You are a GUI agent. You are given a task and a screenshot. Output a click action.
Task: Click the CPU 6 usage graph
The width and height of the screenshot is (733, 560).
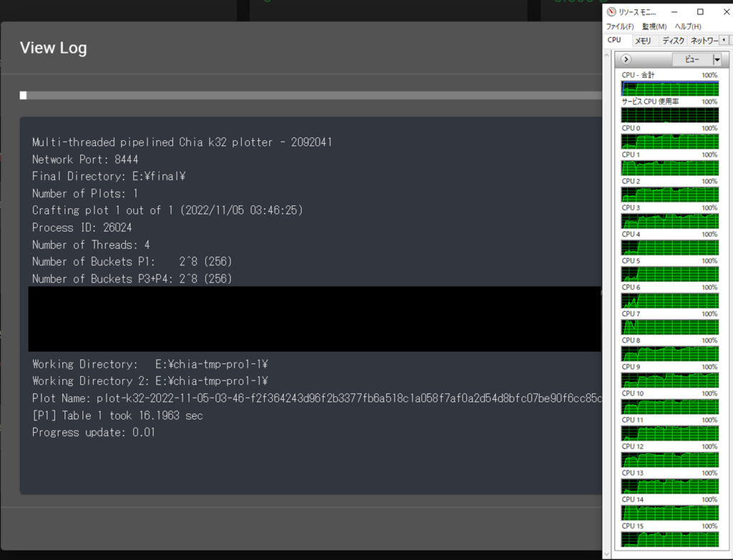point(669,301)
